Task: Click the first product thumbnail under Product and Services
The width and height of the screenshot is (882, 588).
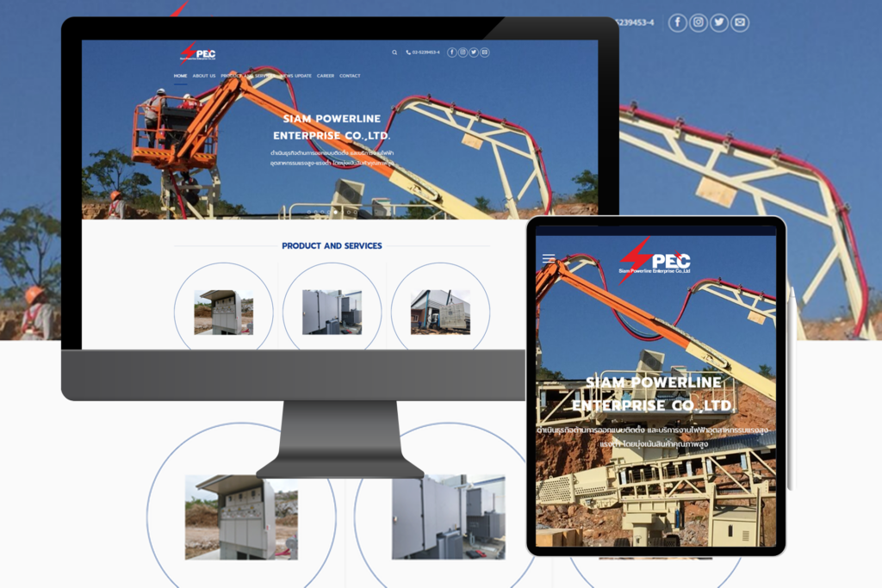Action: tap(223, 312)
